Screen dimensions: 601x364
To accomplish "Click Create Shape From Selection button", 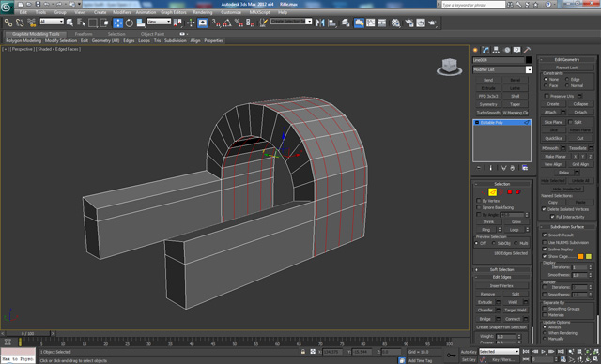I will point(501,327).
